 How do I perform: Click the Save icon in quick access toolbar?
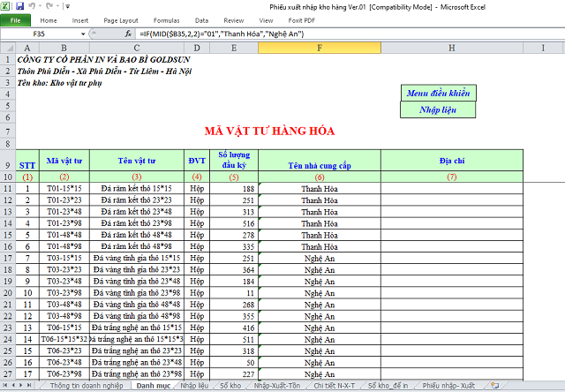(21, 5)
